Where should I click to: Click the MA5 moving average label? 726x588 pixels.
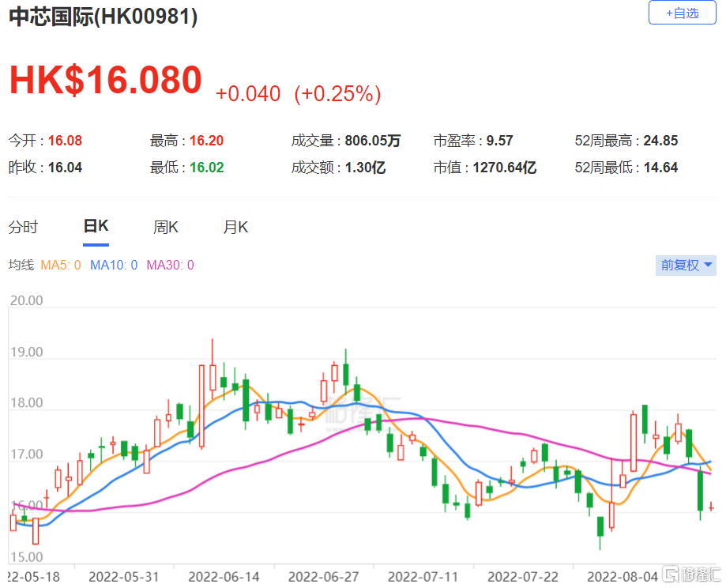tap(61, 265)
